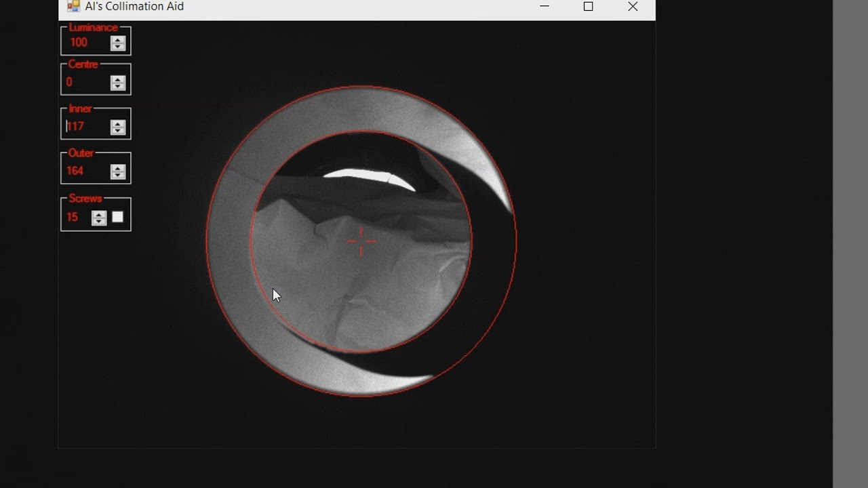The image size is (868, 488).
Task: Close the Collimation Aid window
Action: [x=633, y=7]
